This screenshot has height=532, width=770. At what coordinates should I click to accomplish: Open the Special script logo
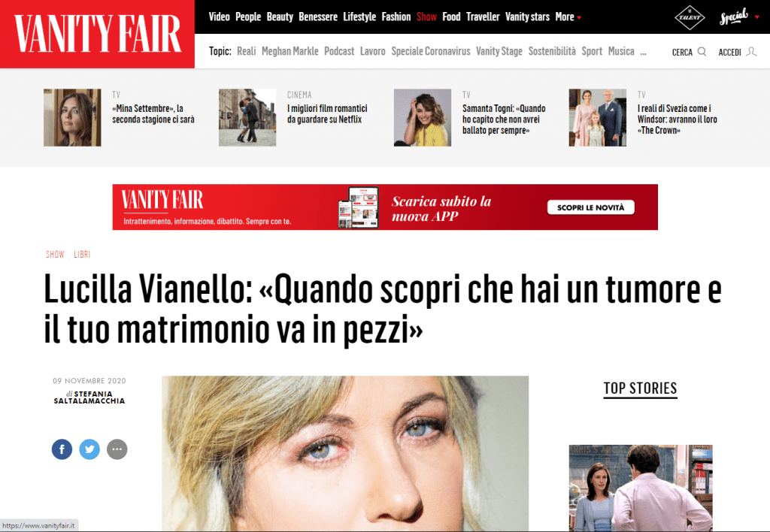point(734,17)
